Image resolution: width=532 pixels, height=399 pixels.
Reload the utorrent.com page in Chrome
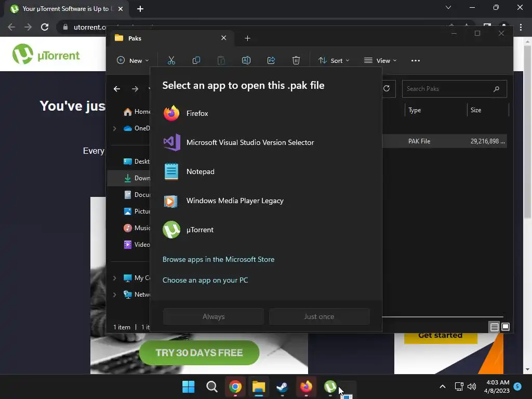(45, 27)
